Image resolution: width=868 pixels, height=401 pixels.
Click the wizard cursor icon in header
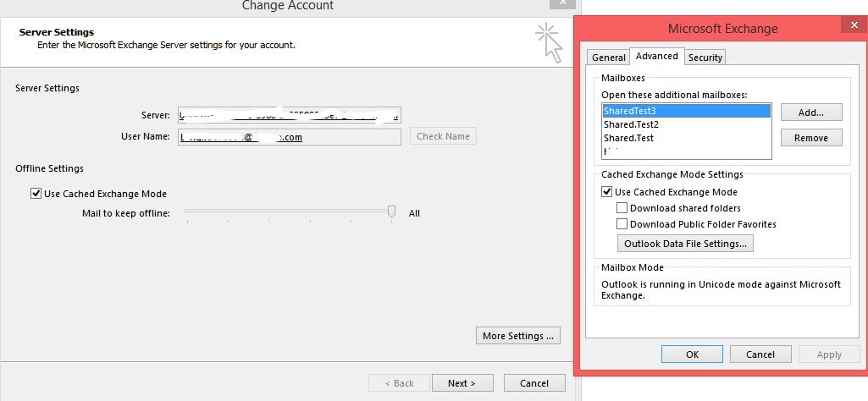(548, 42)
